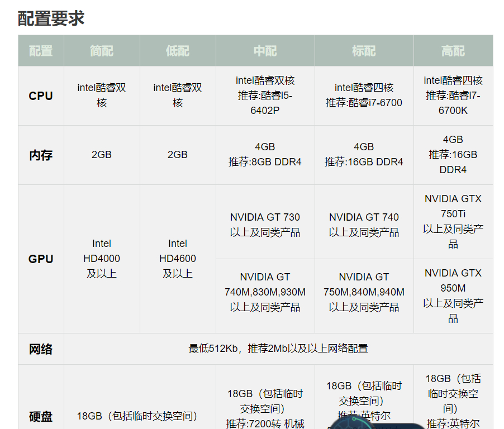This screenshot has width=504, height=429.
Task: Click the 推荐:8GB DDR4 memory cell
Action: 265,155
